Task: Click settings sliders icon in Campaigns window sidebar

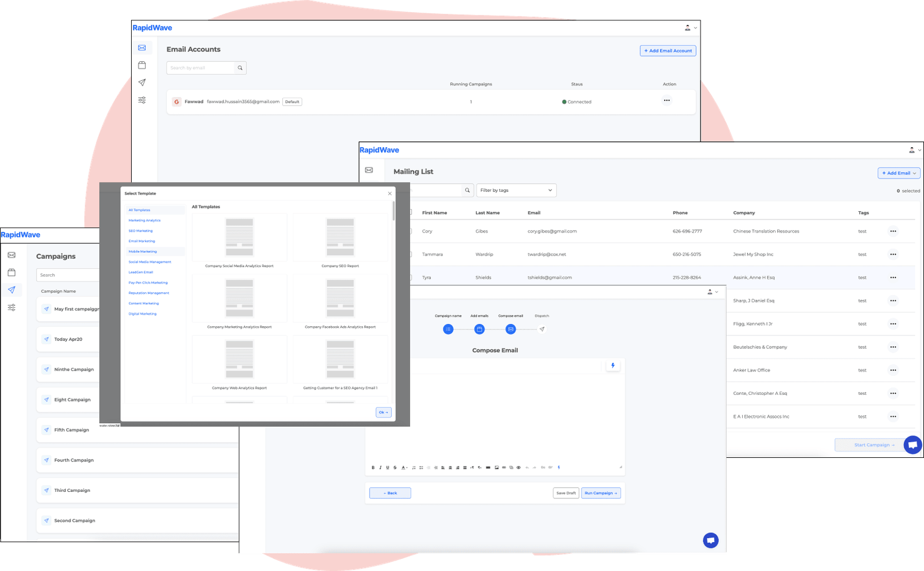Action: tap(12, 308)
